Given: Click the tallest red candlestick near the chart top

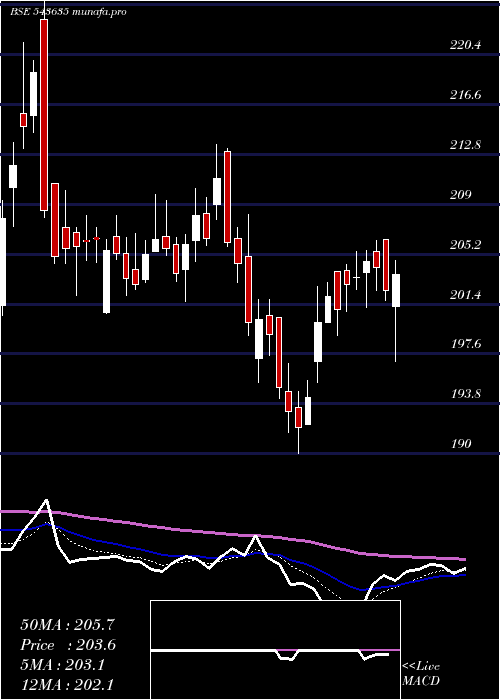Looking at the screenshot, I should [44, 115].
